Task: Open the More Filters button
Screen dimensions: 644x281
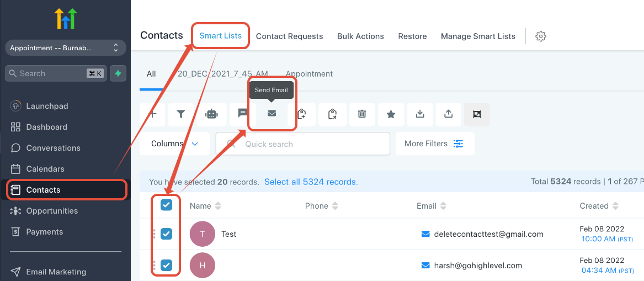Action: click(435, 144)
